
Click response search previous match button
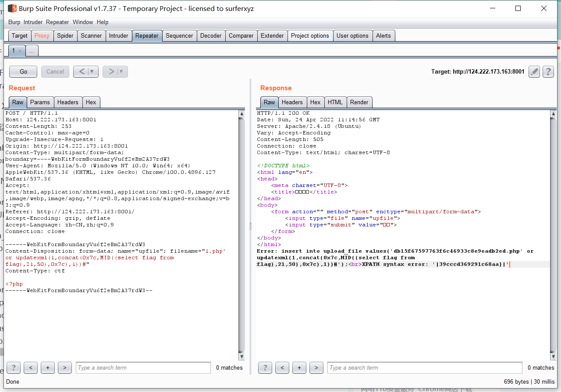pos(282,367)
